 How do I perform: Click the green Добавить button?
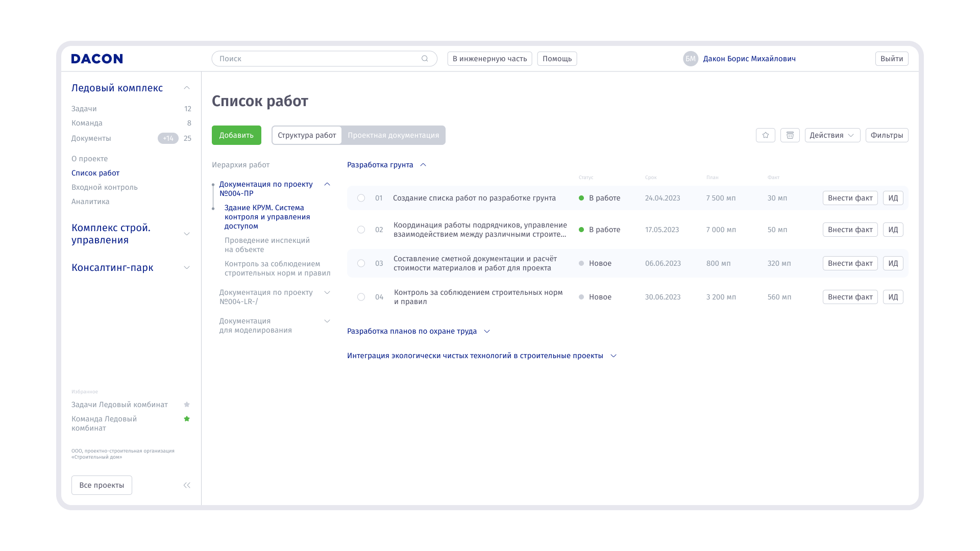point(236,135)
